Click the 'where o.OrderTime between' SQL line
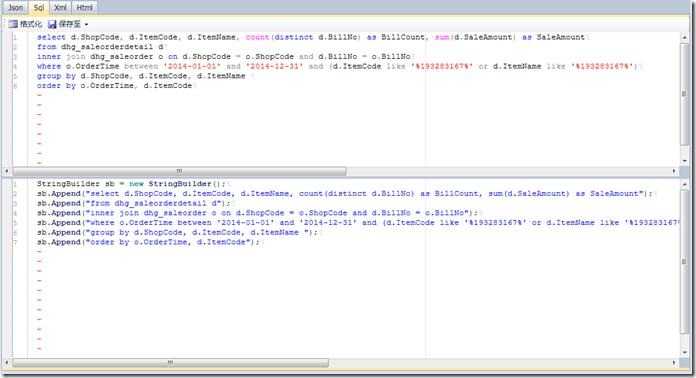Screen dimensions: 696x378 tap(338, 66)
